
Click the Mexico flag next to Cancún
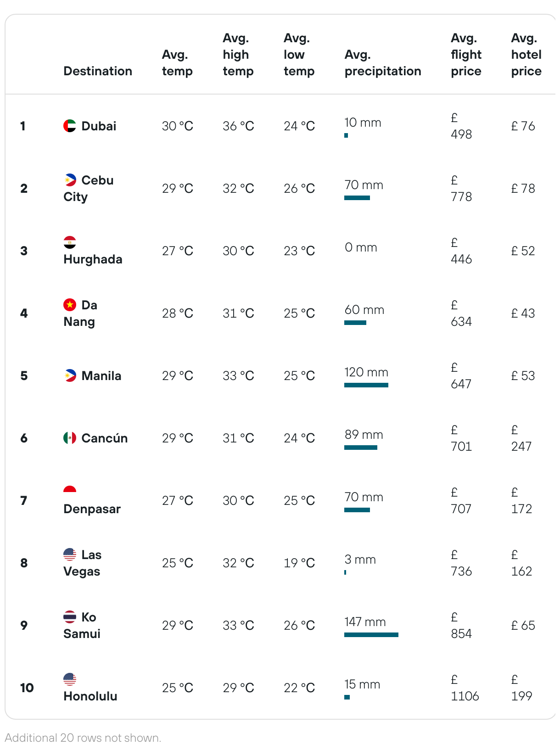coord(70,438)
